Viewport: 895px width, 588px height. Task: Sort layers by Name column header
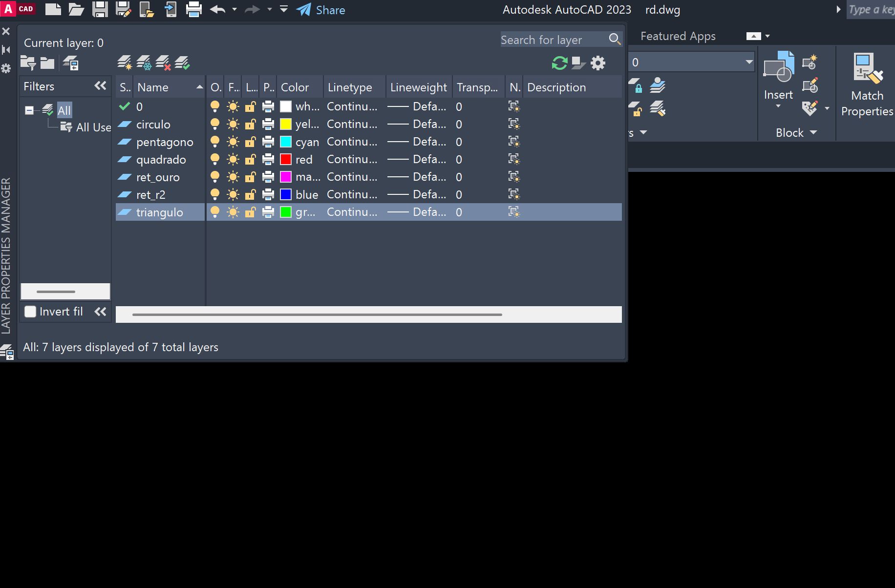(x=169, y=87)
